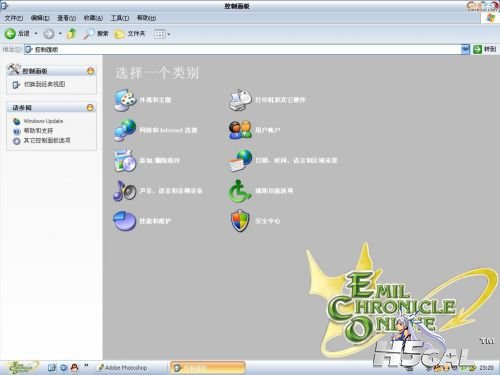Collapse the Control Panel sidebar section

tap(90, 71)
